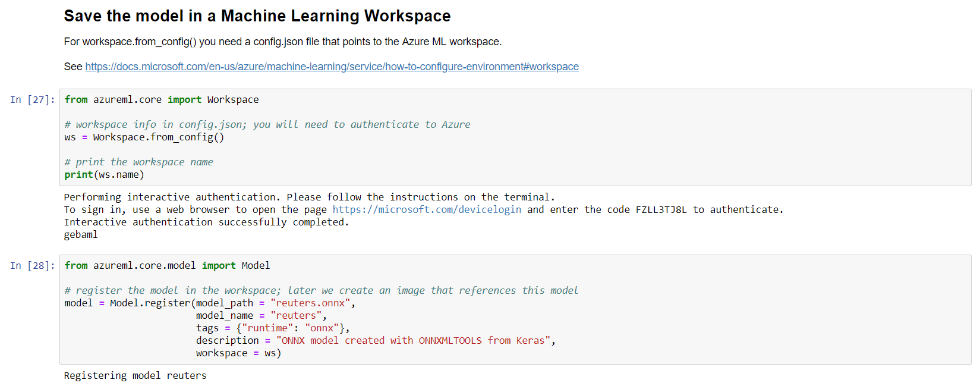Place cursor on 'ws = Workspace.from_config()' line
980x389 pixels.
click(x=144, y=137)
